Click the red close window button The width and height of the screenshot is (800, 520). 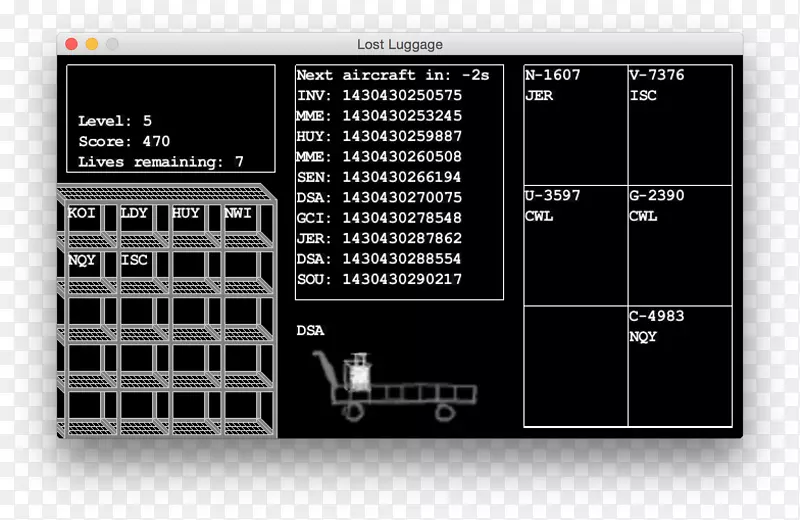[71, 44]
